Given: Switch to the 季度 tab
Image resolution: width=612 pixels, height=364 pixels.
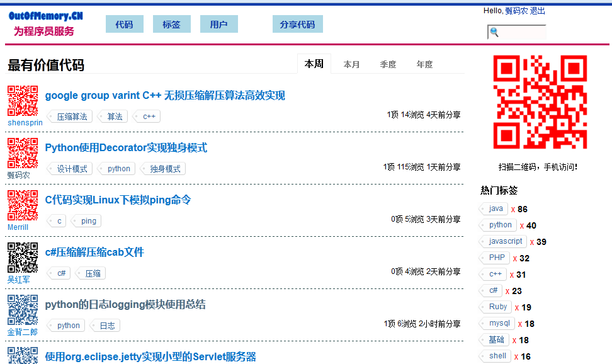Looking at the screenshot, I should (388, 64).
